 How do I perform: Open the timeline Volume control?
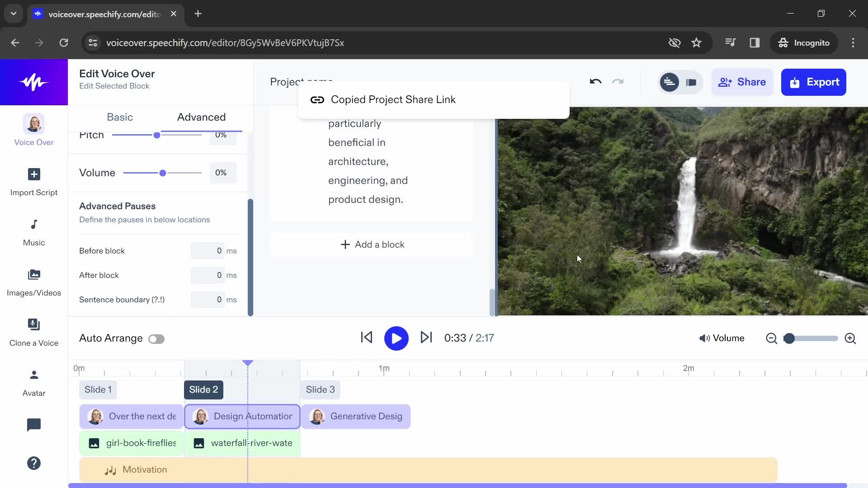[722, 338]
